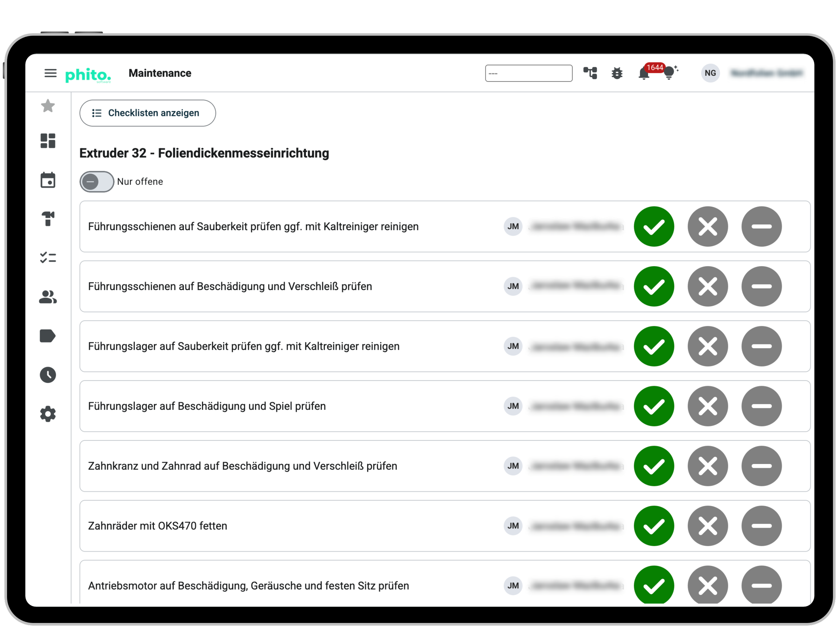Open the hamburger navigation menu

pos(50,73)
